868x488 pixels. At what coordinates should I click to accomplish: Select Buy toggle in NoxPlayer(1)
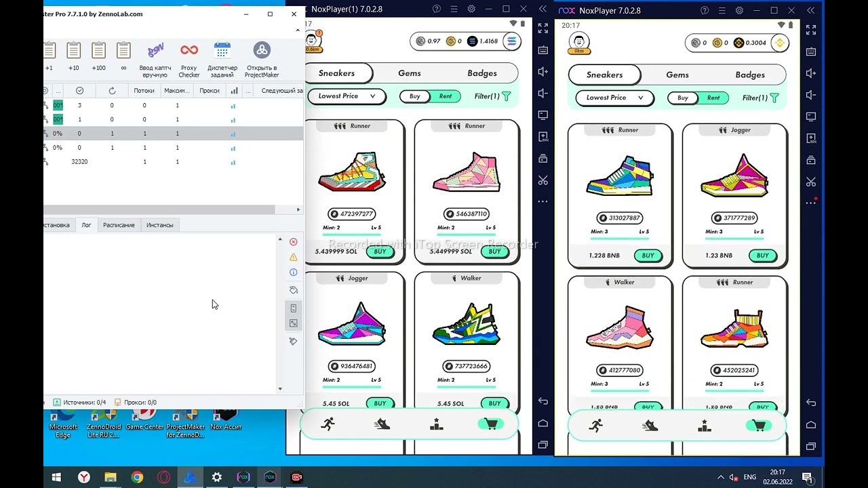click(414, 96)
